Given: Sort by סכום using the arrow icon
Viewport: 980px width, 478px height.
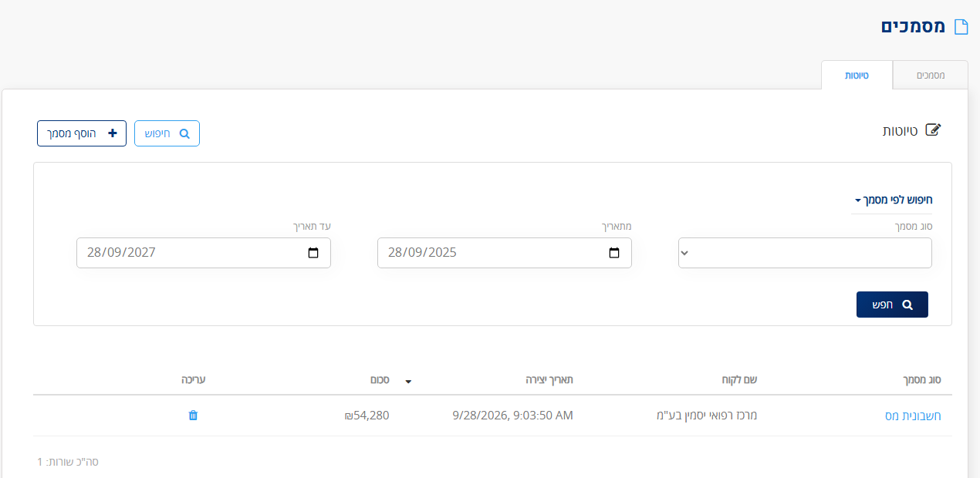Looking at the screenshot, I should (x=408, y=381).
